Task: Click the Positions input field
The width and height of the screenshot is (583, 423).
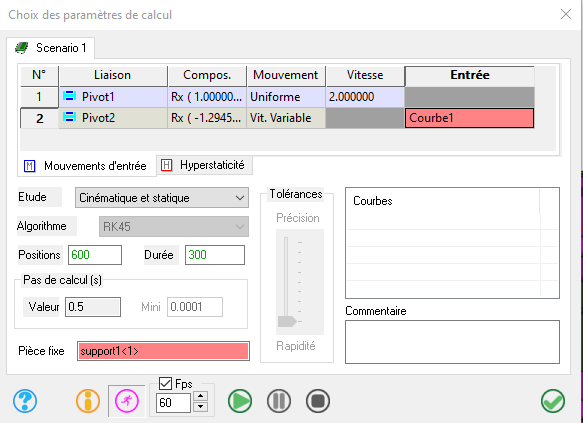Action: [x=95, y=255]
